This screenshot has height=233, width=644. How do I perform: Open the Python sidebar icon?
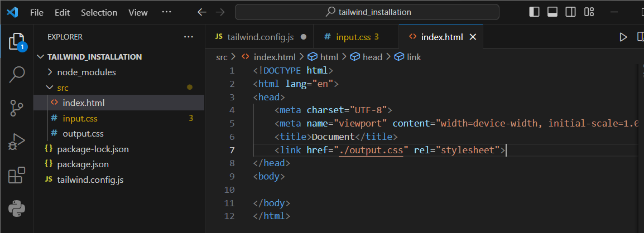click(x=16, y=209)
